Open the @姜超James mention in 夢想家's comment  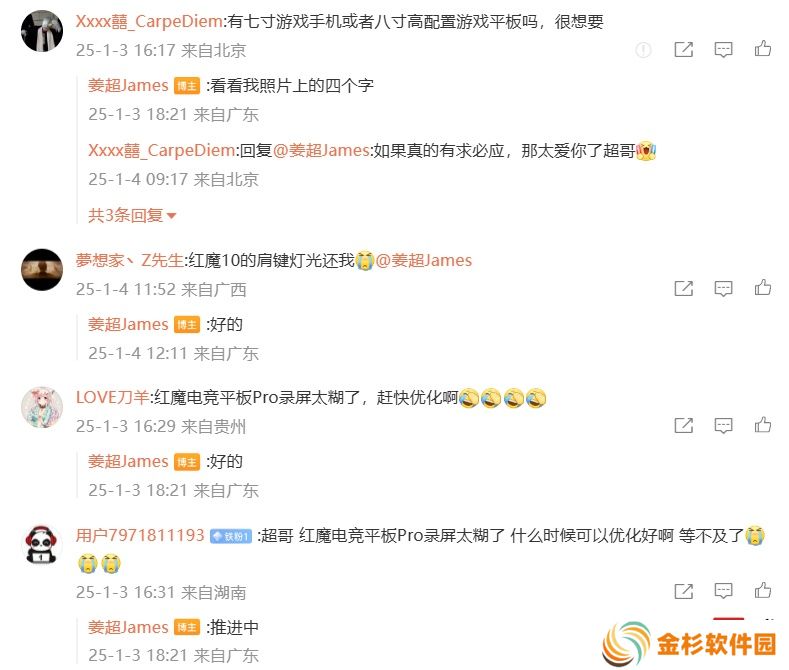[424, 260]
